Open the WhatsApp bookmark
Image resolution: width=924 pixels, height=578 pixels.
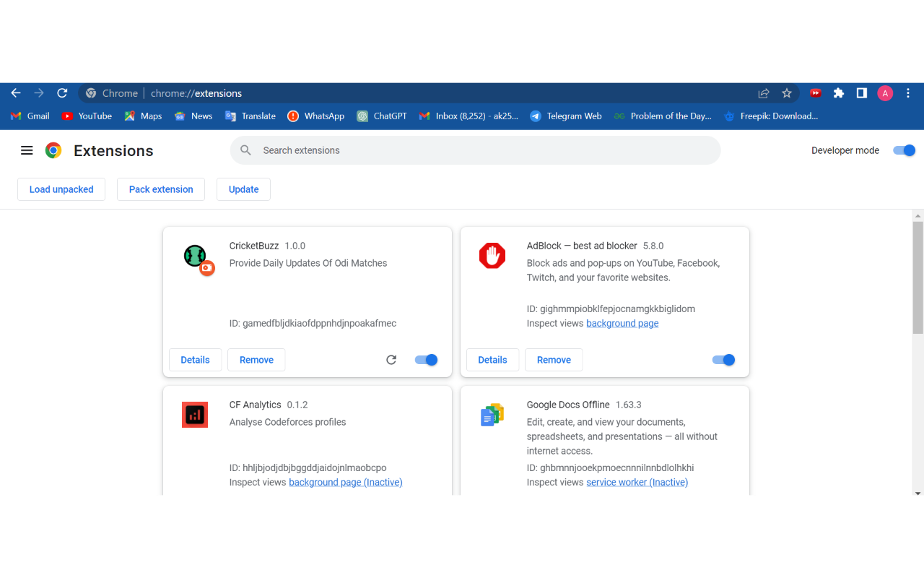point(315,116)
